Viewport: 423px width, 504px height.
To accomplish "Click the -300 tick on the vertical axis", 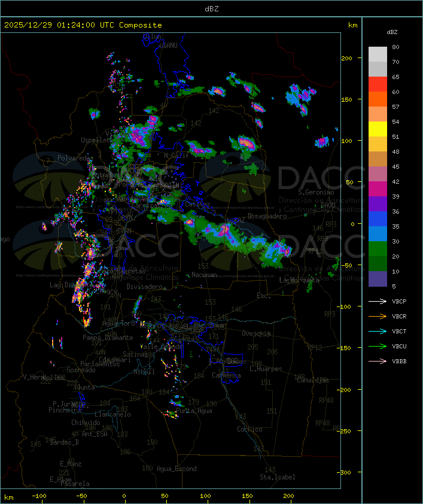I will [x=344, y=472].
